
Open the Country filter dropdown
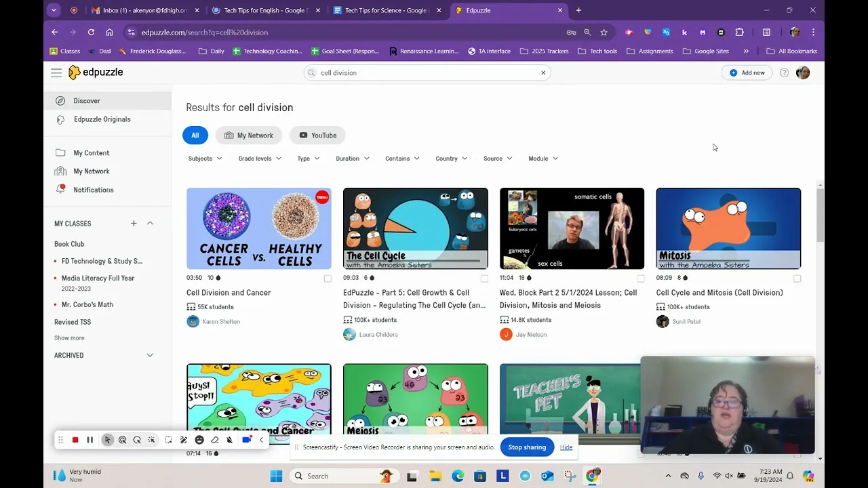(x=451, y=159)
